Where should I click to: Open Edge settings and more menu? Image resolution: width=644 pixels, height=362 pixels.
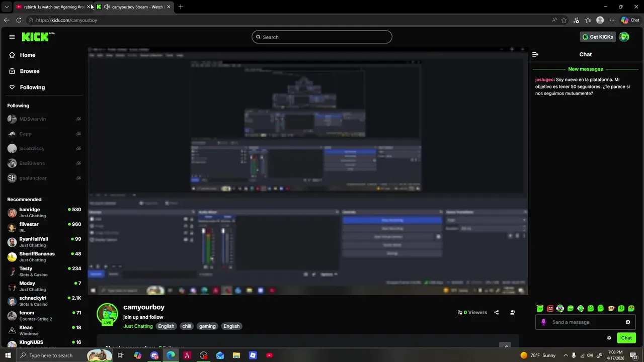pyautogui.click(x=612, y=20)
